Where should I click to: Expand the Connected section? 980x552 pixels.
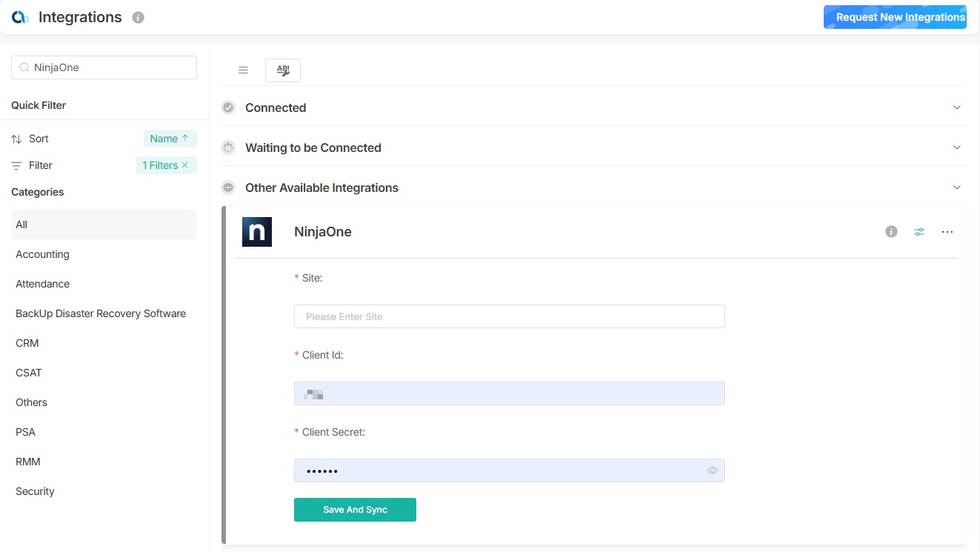click(x=956, y=107)
